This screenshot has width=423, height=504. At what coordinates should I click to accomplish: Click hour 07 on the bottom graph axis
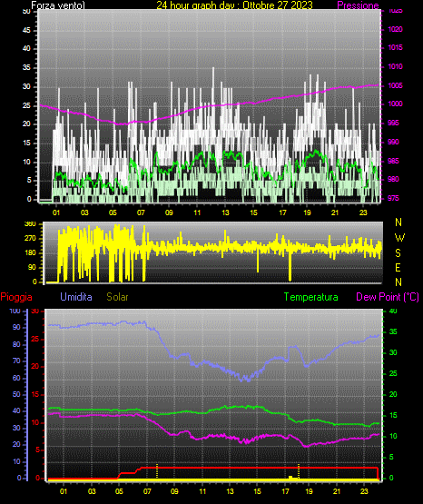(147, 491)
